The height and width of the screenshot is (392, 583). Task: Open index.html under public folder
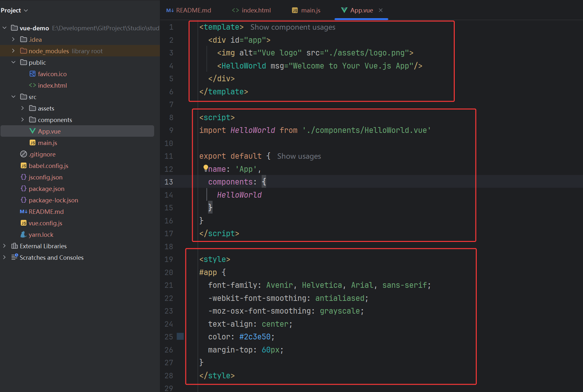pyautogui.click(x=52, y=85)
